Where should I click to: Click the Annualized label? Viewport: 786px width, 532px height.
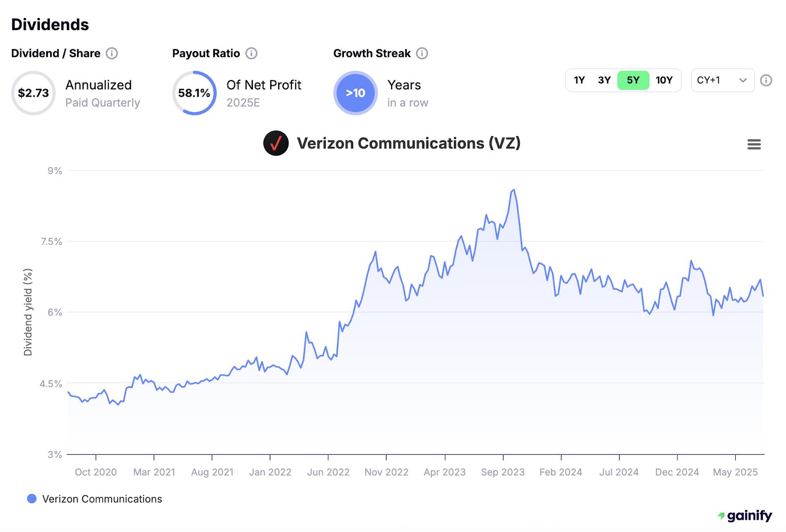click(x=98, y=85)
